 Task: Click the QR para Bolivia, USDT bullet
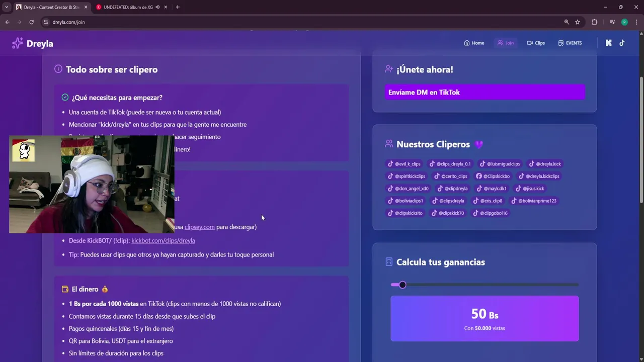pyautogui.click(x=121, y=341)
